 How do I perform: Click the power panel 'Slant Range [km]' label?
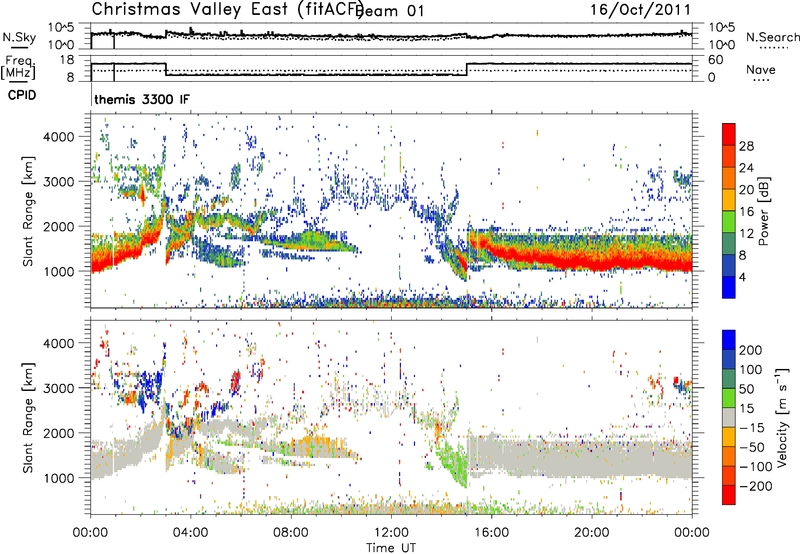[28, 211]
